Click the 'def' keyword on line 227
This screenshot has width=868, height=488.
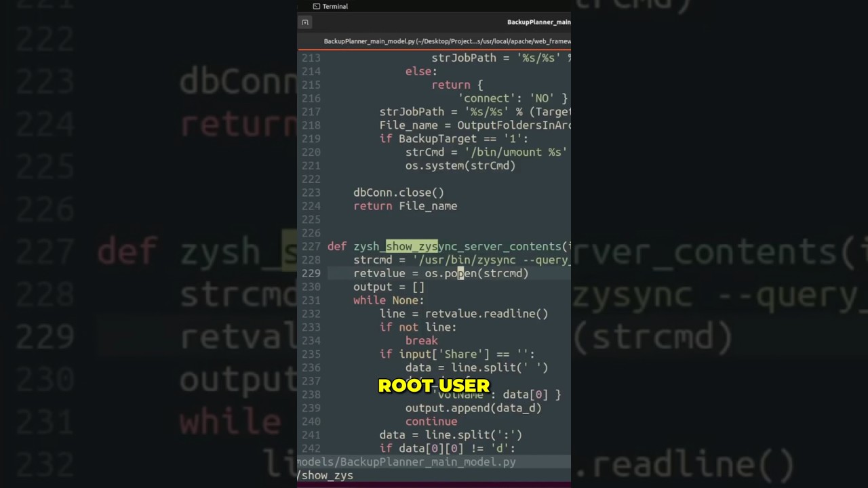337,246
